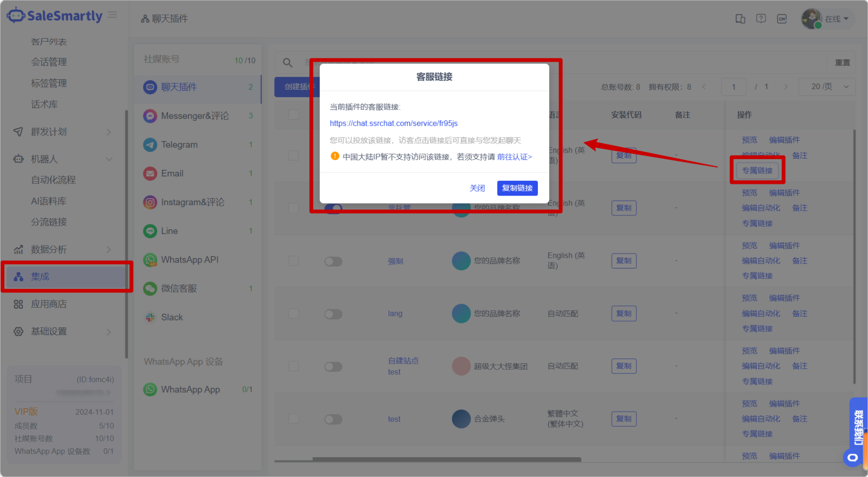The width and height of the screenshot is (868, 477).
Task: Click the search magnifier icon
Action: (288, 63)
